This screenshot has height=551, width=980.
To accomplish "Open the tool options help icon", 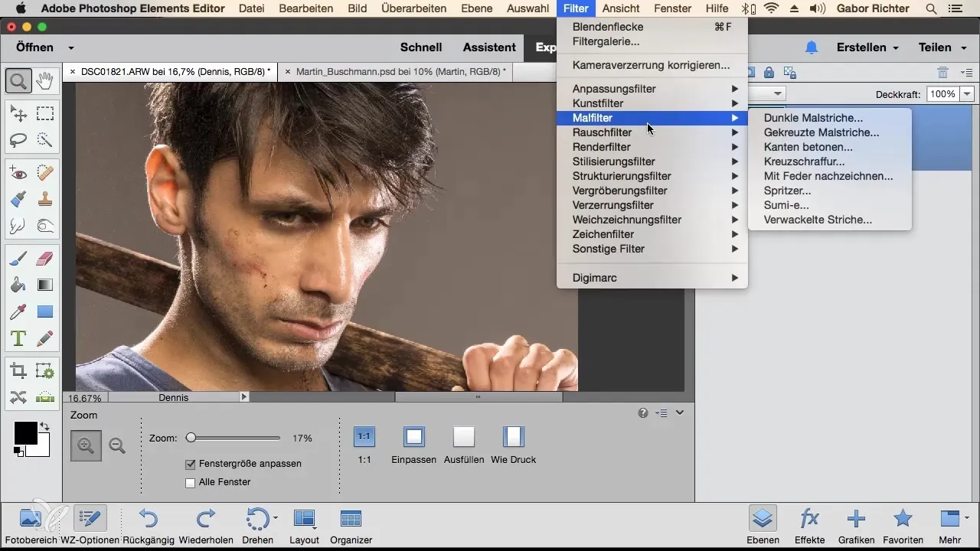I will tap(643, 413).
